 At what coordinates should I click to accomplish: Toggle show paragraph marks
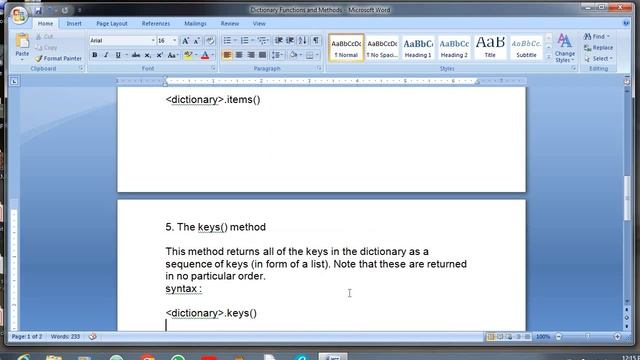tap(316, 40)
